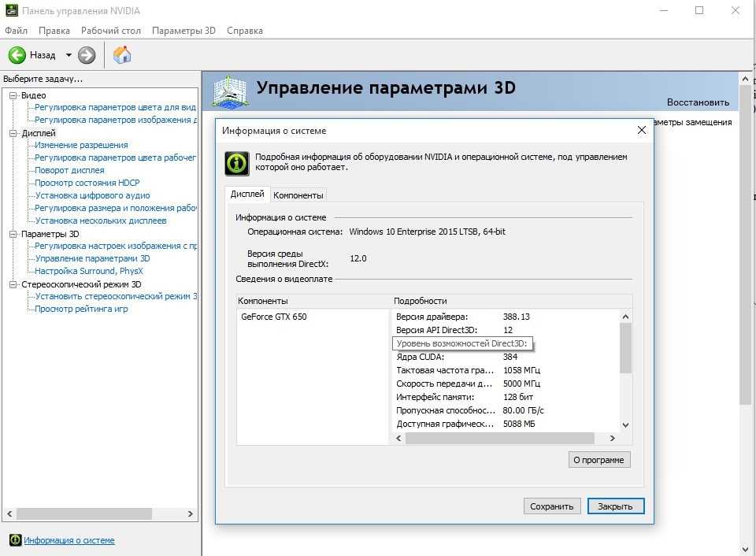Click the Сохранить button
This screenshot has height=556, width=756.
coord(552,506)
